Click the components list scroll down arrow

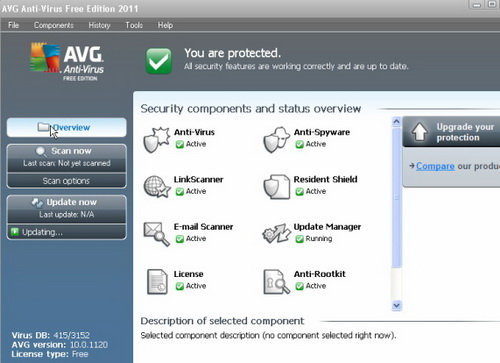click(396, 305)
